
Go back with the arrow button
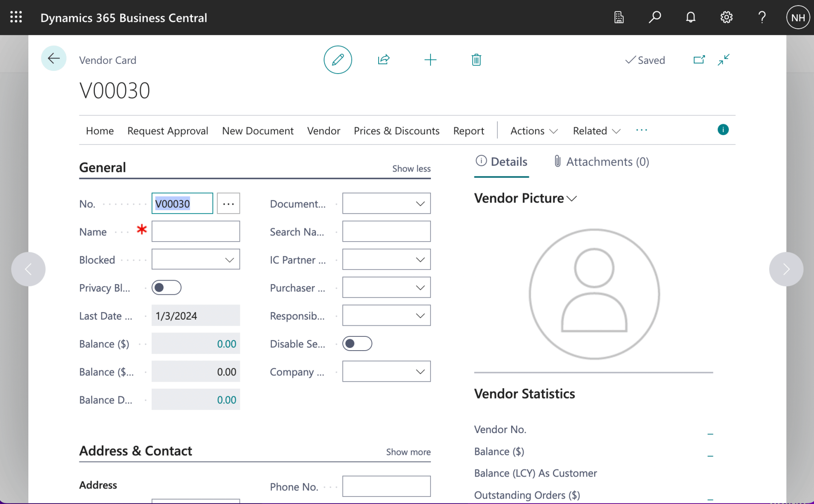pos(54,59)
